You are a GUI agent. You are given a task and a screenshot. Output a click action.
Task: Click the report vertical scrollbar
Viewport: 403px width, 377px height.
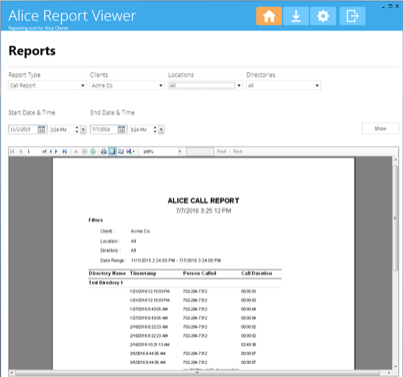(x=395, y=217)
